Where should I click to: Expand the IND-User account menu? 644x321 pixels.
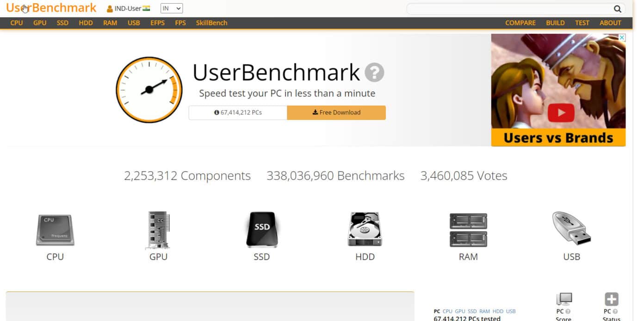128,8
